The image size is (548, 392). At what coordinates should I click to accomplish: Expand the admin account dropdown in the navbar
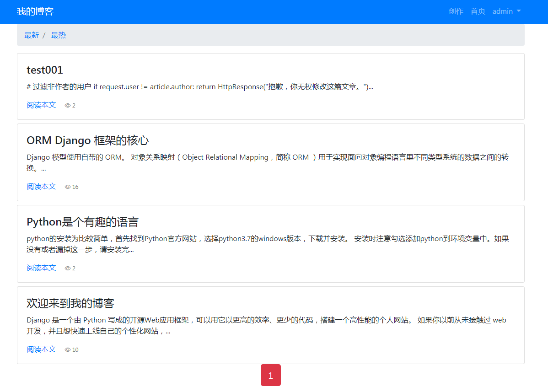pyautogui.click(x=506, y=11)
